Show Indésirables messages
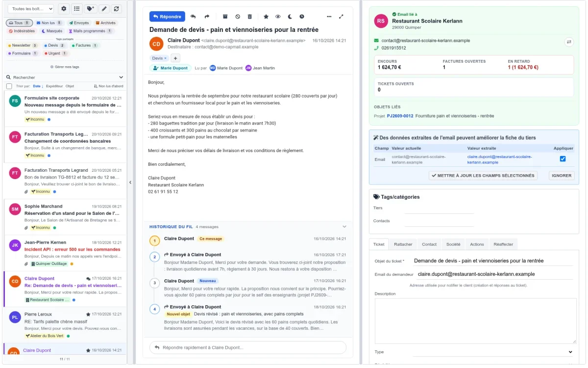Image resolution: width=588 pixels, height=368 pixels. pos(22,31)
